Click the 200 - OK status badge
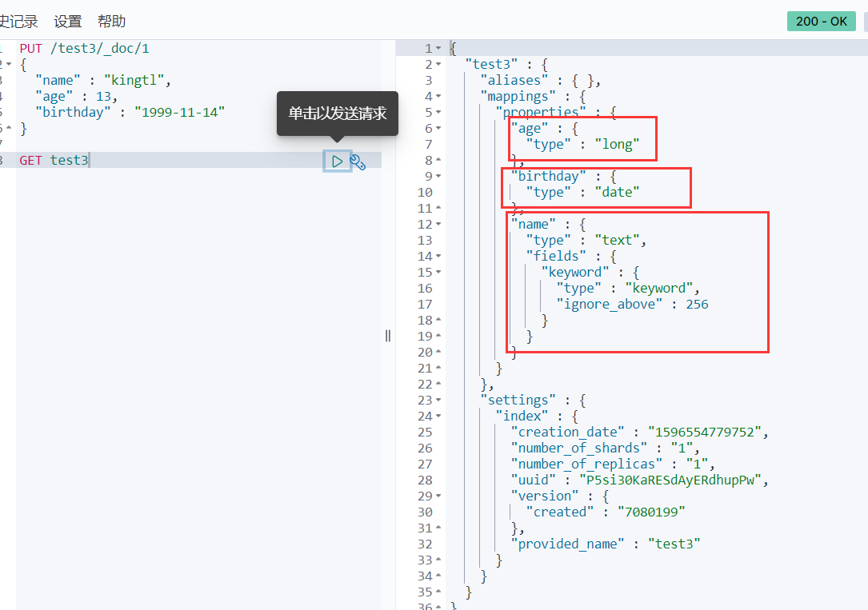Viewport: 868px width, 610px height. pyautogui.click(x=821, y=22)
